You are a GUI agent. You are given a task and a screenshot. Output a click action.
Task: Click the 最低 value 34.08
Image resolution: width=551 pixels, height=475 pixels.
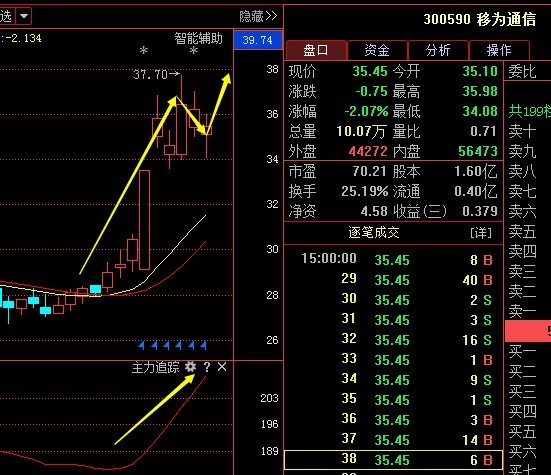[480, 111]
